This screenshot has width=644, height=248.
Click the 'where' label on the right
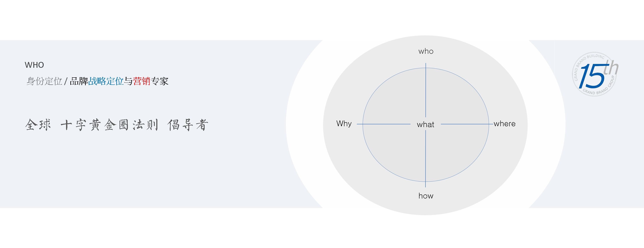[505, 124]
